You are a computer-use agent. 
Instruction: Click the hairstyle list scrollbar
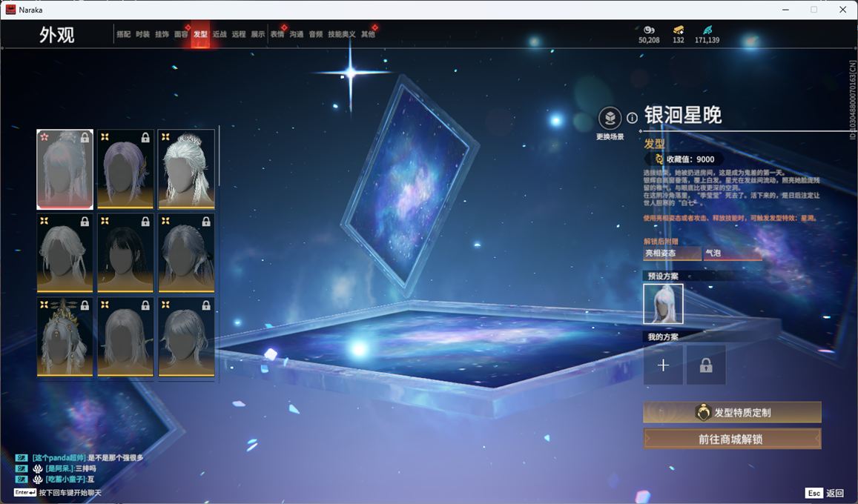point(219,156)
